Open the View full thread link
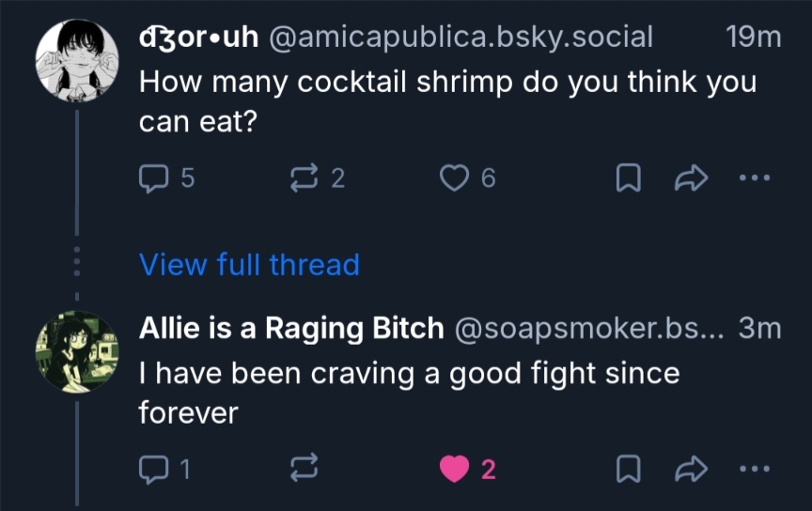 pos(249,265)
